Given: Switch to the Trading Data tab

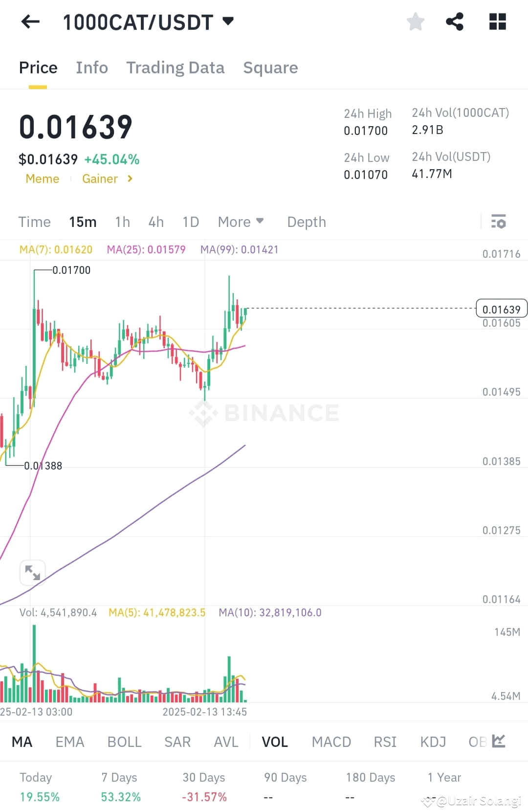Looking at the screenshot, I should (176, 68).
